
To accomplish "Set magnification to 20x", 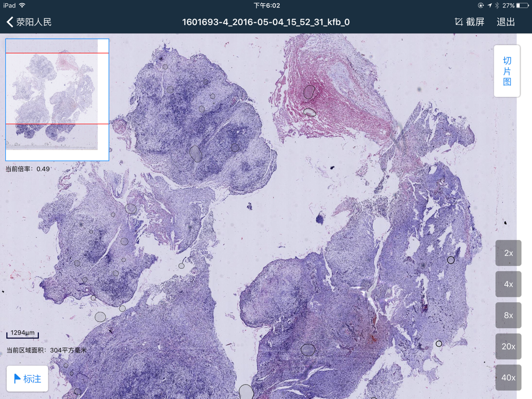I will pos(508,346).
